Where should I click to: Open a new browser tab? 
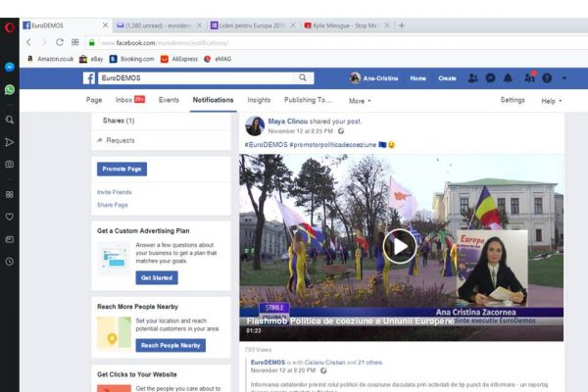pyautogui.click(x=402, y=25)
